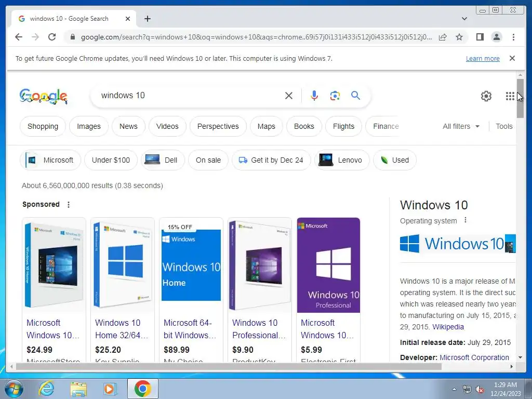
Task: Open the $24.99 Microsoft Windows 10 product image
Action: point(54,265)
